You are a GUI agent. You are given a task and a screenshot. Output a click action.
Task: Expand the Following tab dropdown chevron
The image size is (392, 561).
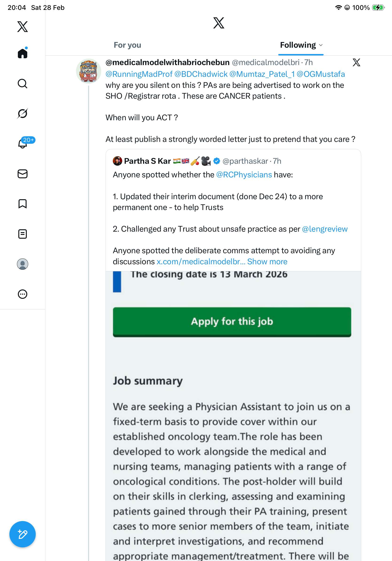click(x=321, y=45)
